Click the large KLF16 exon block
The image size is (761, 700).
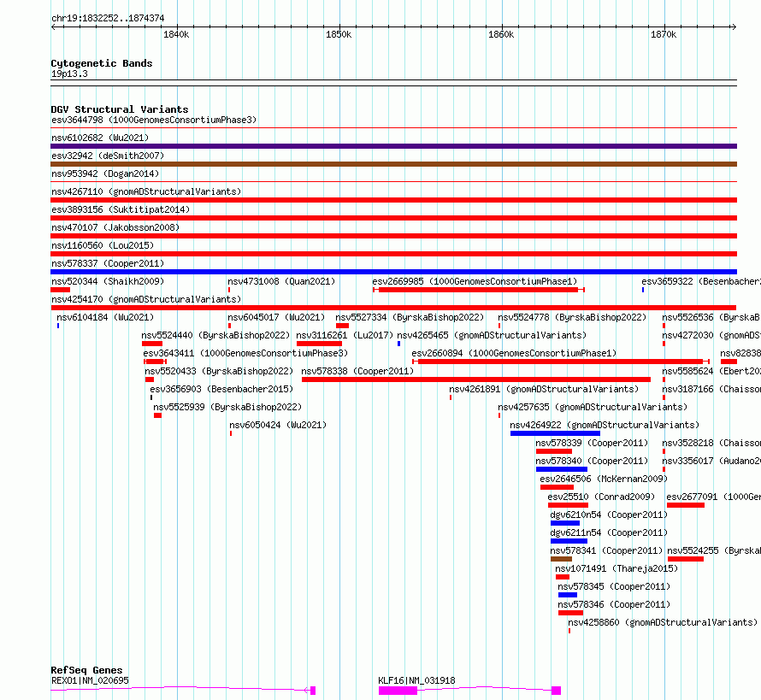tap(398, 691)
